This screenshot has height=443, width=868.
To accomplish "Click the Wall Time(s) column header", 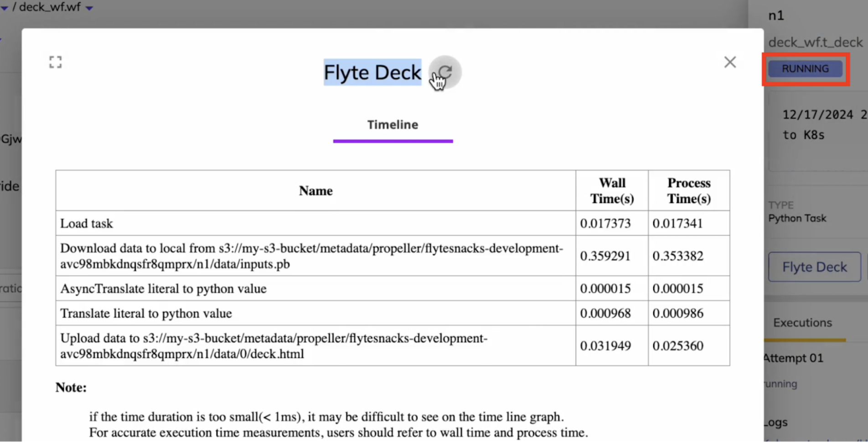I will tap(612, 191).
